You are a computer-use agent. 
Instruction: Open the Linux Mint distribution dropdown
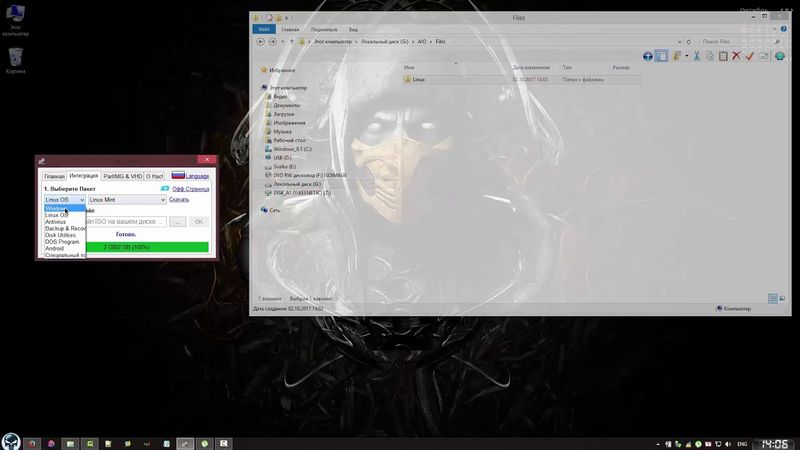127,200
